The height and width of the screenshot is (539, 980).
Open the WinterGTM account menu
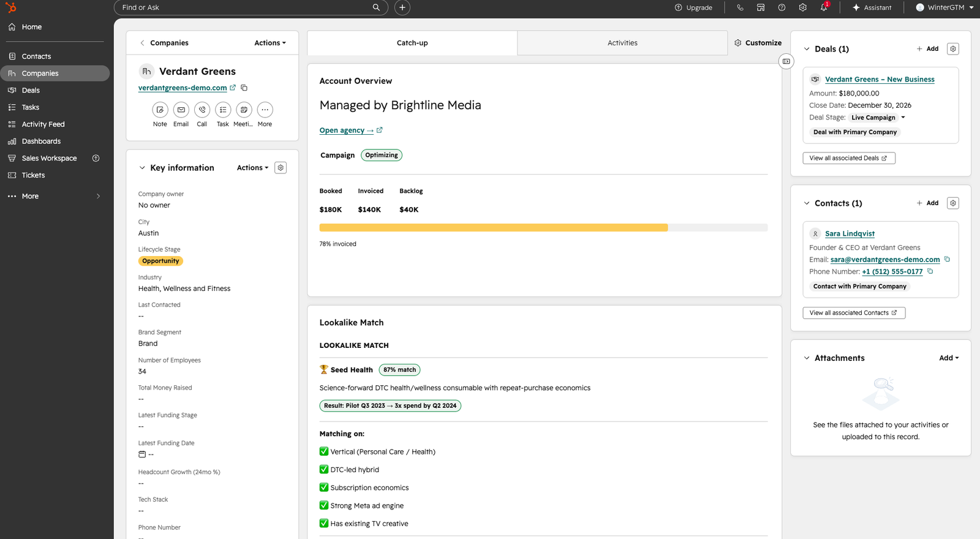click(944, 7)
